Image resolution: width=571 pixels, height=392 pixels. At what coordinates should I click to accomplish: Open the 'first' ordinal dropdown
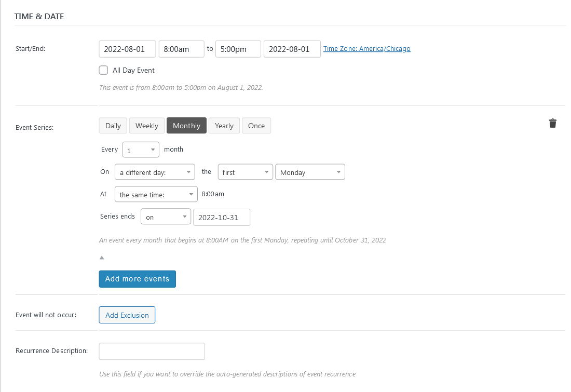pyautogui.click(x=245, y=172)
